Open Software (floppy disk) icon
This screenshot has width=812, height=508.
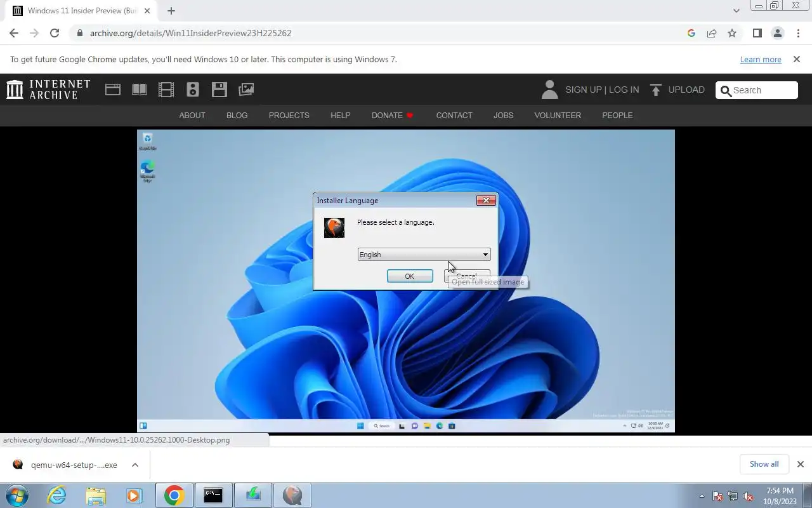pyautogui.click(x=219, y=90)
